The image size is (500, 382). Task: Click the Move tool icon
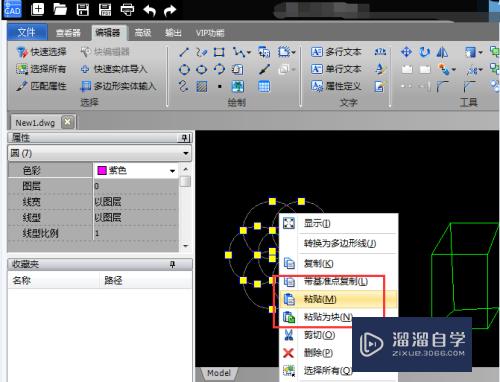click(406, 52)
